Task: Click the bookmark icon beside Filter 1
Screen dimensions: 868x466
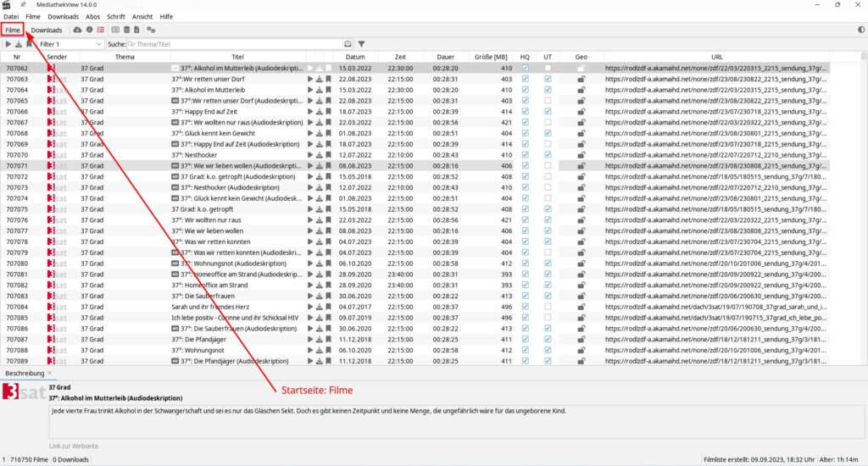Action: [29, 44]
